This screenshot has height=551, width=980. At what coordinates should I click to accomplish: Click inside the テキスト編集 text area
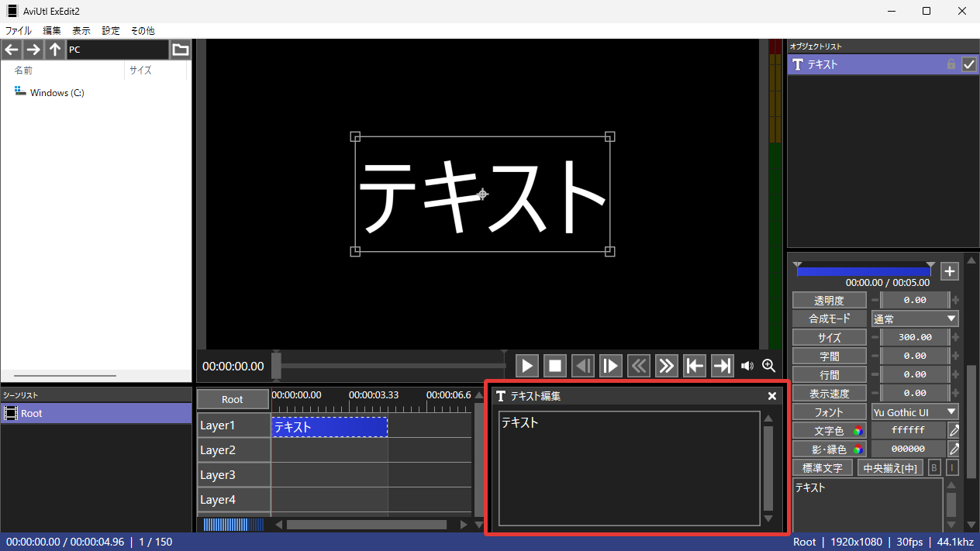click(x=629, y=468)
